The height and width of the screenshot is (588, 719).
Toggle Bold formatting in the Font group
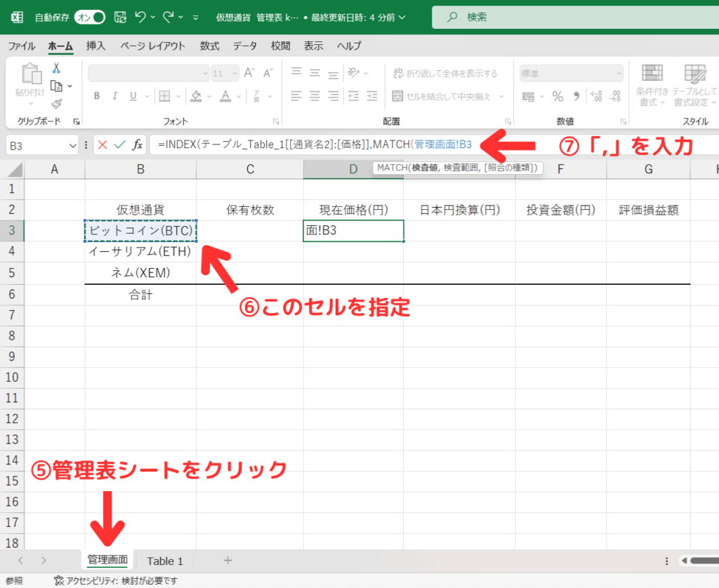(x=96, y=96)
